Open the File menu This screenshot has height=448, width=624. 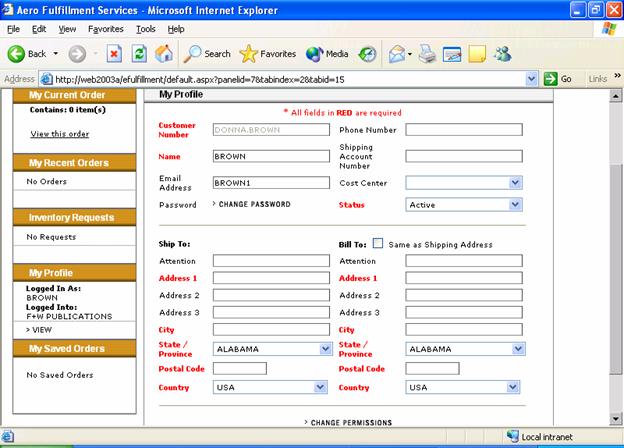pyautogui.click(x=13, y=29)
